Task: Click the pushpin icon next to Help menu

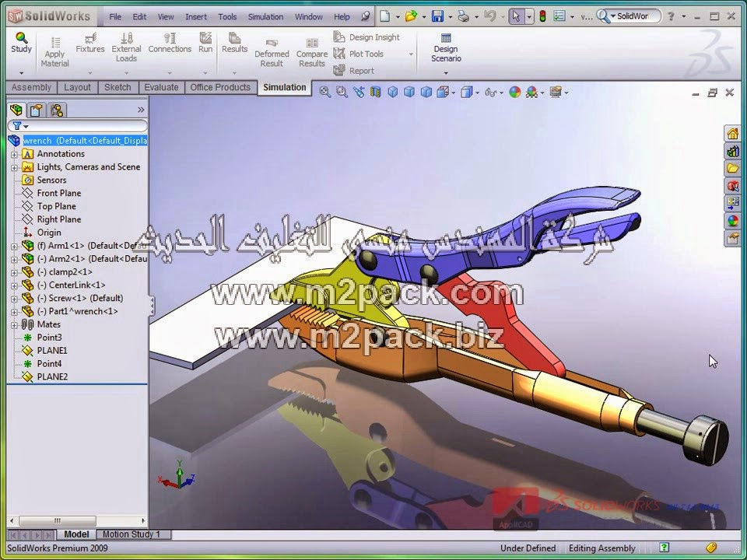Action: coord(366,16)
